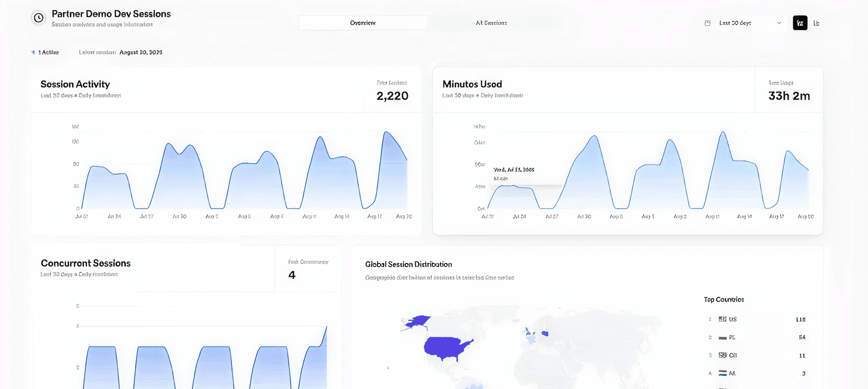Switch to the Overview tab
The height and width of the screenshot is (389, 868).
tap(363, 23)
